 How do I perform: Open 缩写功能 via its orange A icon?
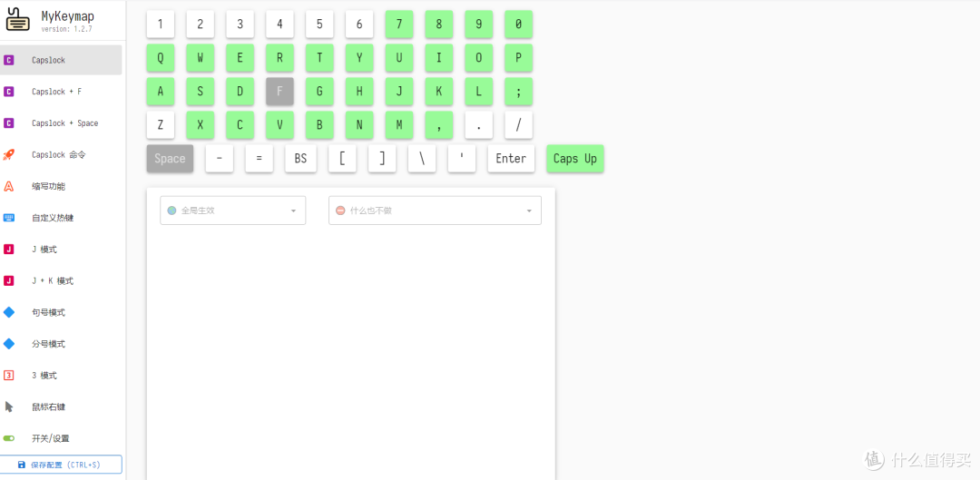pyautogui.click(x=9, y=186)
